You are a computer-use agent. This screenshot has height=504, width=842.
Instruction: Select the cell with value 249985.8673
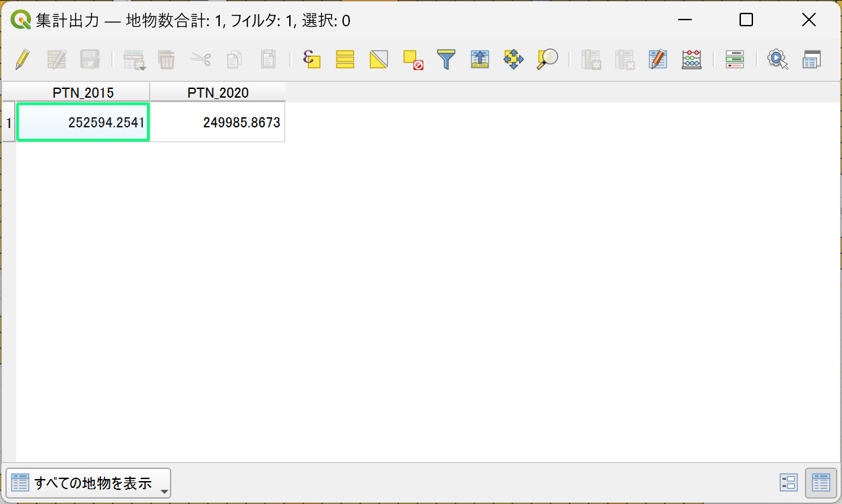click(x=218, y=122)
